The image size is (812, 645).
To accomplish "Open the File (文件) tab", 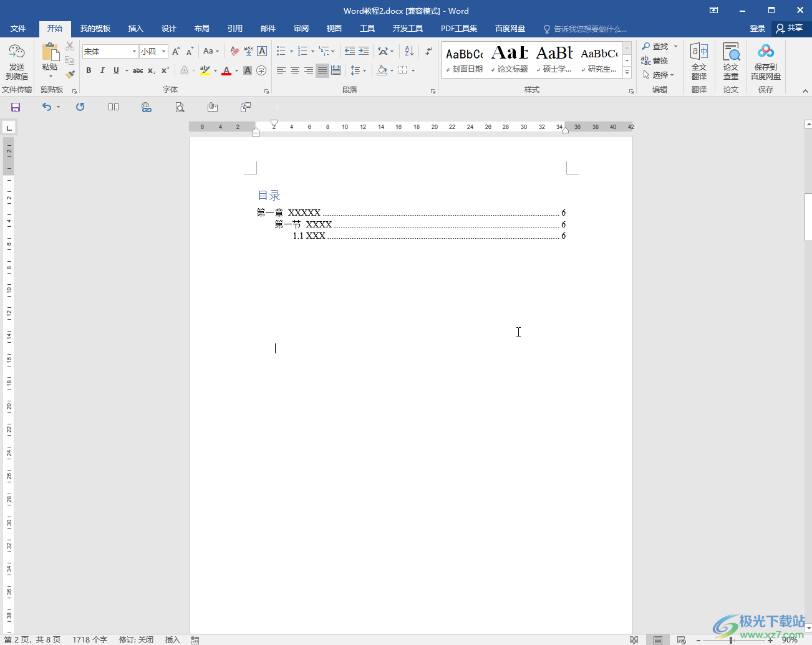I will click(18, 29).
